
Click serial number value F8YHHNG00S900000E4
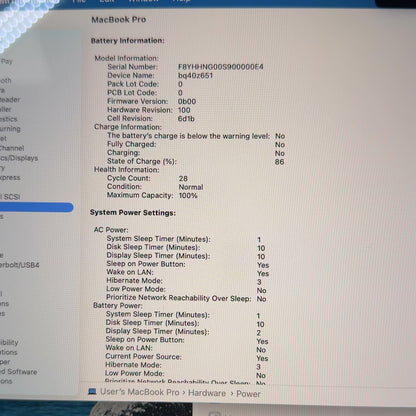click(221, 67)
